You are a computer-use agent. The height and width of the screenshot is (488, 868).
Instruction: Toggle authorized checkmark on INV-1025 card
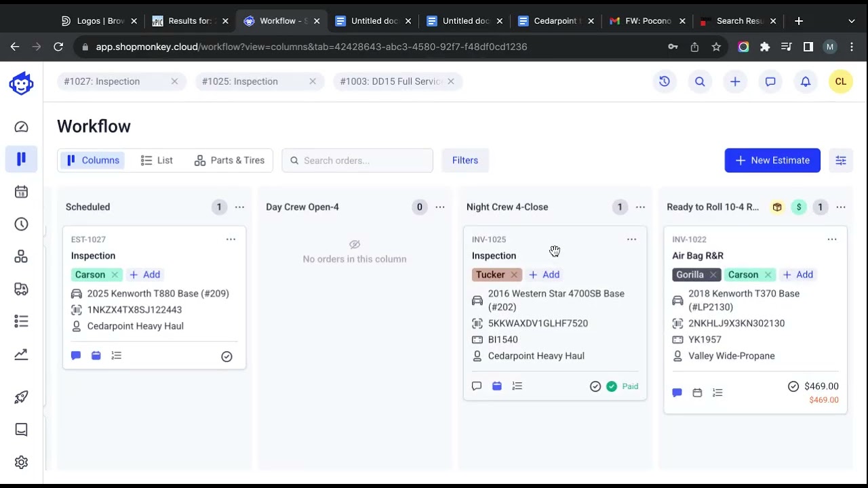595,386
